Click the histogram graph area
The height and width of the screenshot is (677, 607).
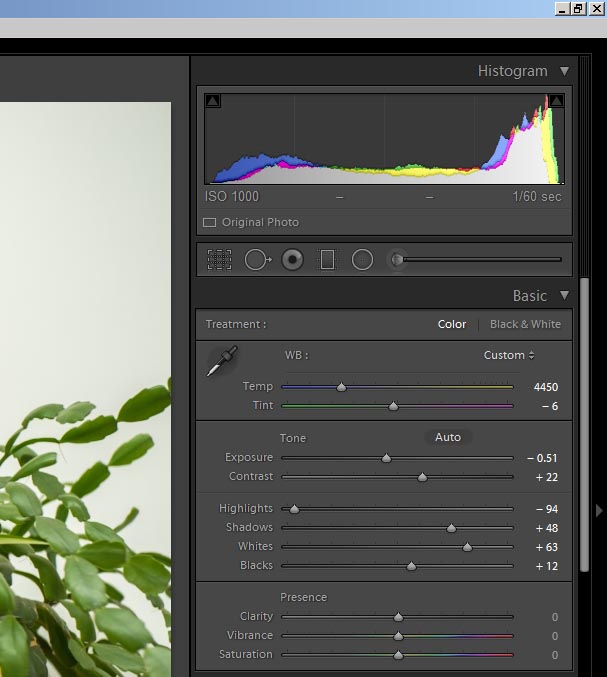[384, 139]
